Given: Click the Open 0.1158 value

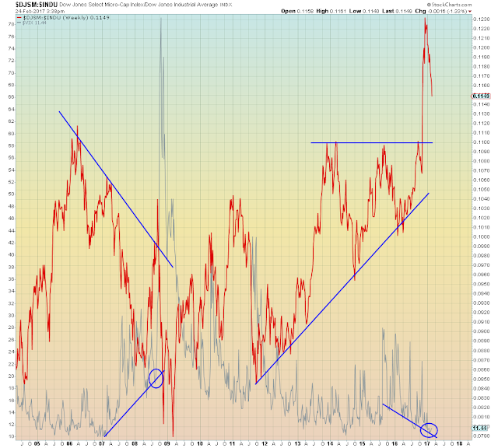Looking at the screenshot, I should (x=297, y=11).
